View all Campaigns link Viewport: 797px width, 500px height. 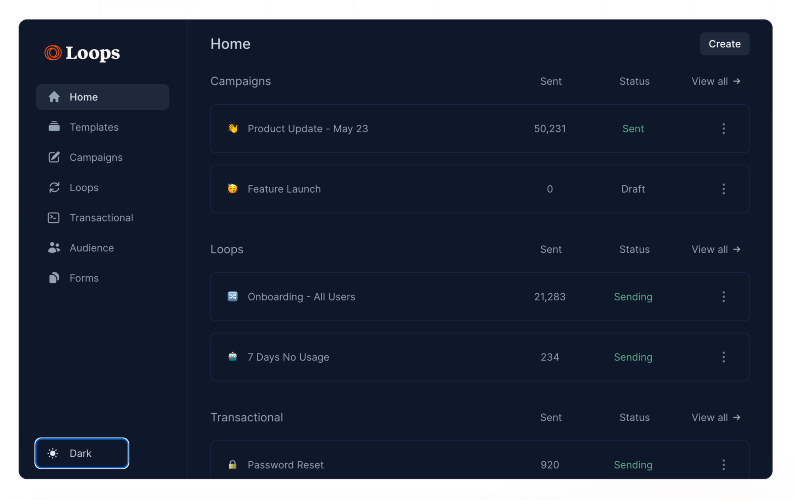point(716,81)
